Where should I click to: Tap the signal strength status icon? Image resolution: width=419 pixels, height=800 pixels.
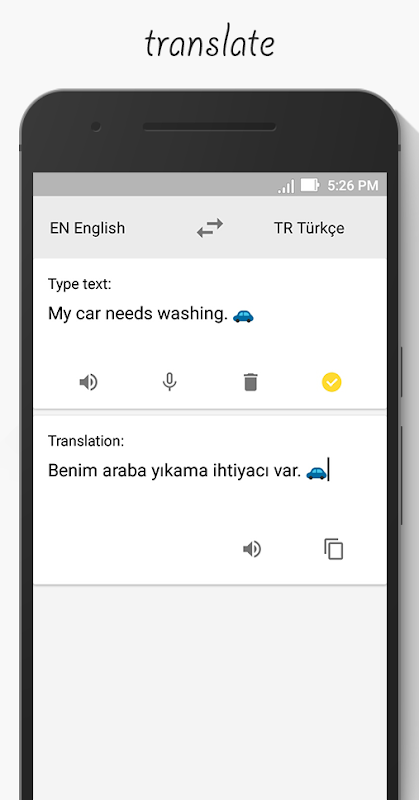point(286,186)
